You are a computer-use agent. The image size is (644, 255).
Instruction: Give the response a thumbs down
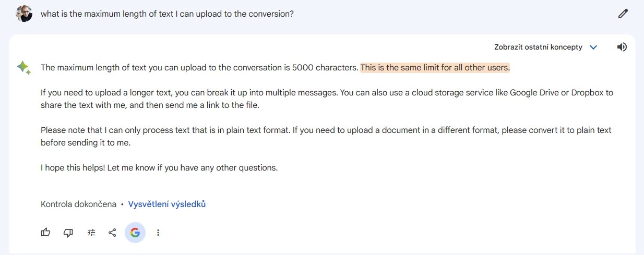tap(68, 233)
